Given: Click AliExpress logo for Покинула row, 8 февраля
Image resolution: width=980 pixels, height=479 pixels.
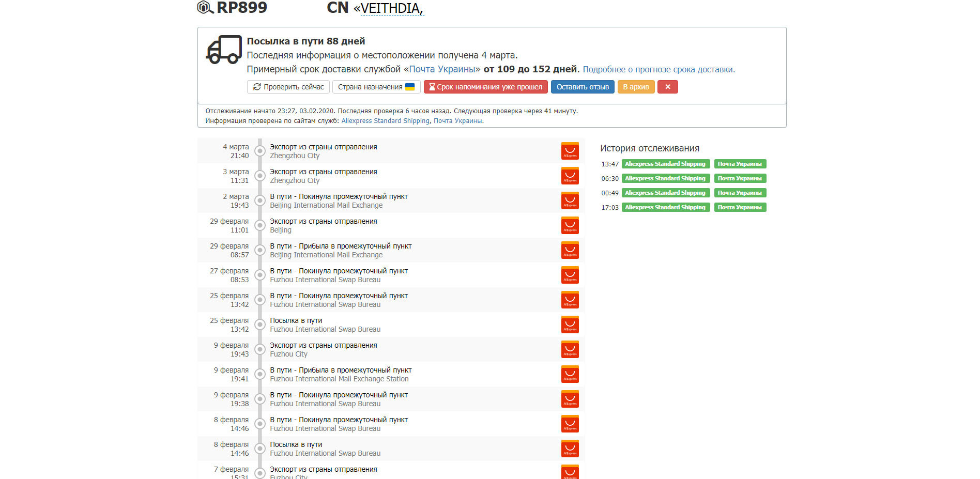Looking at the screenshot, I should tap(570, 424).
